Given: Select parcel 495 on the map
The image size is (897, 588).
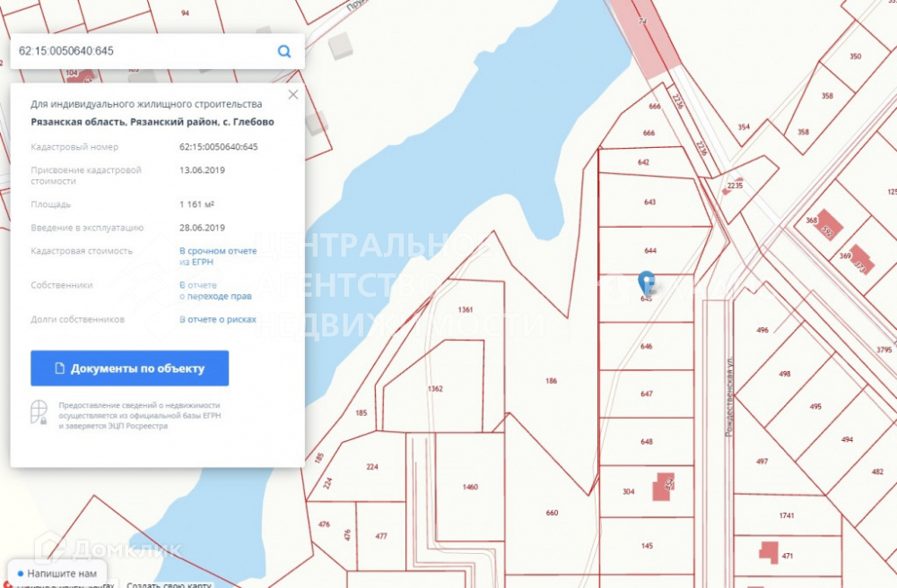Looking at the screenshot, I should point(815,406).
